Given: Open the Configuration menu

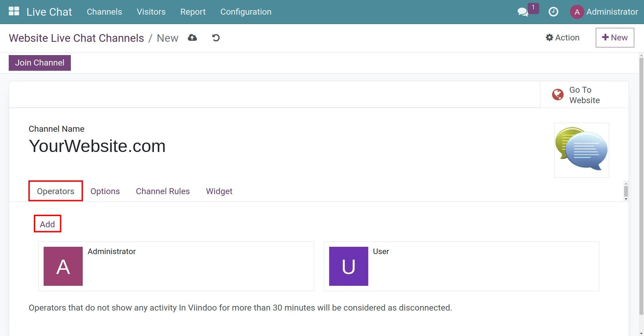Looking at the screenshot, I should 246,12.
